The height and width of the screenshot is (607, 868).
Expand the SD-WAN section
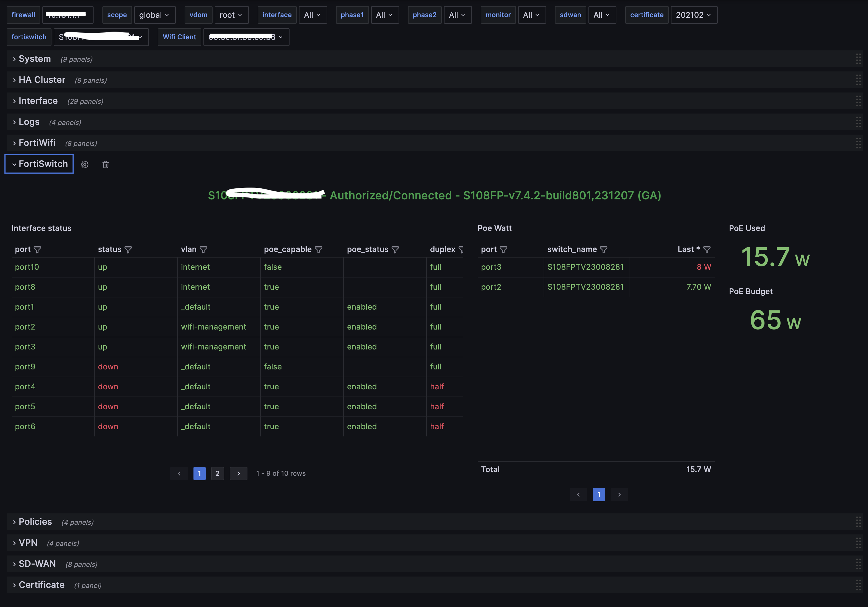point(37,564)
